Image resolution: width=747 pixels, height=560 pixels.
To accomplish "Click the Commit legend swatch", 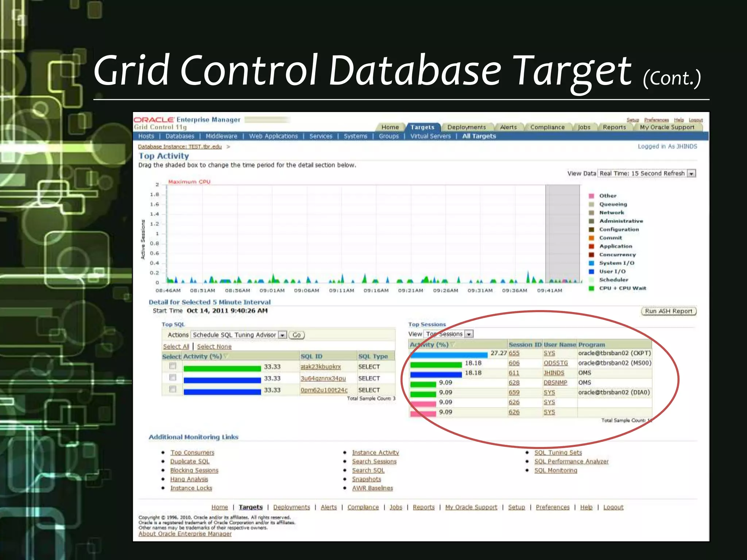I will pos(592,238).
